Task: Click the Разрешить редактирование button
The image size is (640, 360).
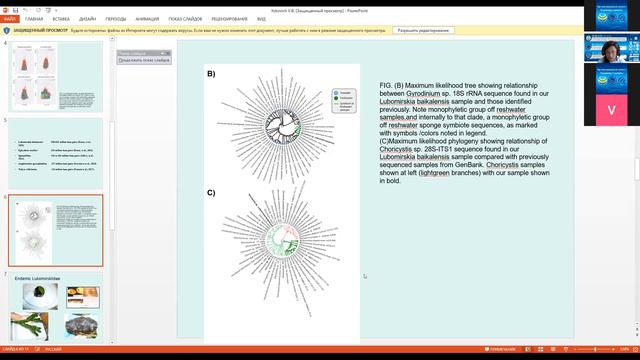Action: coord(423,30)
